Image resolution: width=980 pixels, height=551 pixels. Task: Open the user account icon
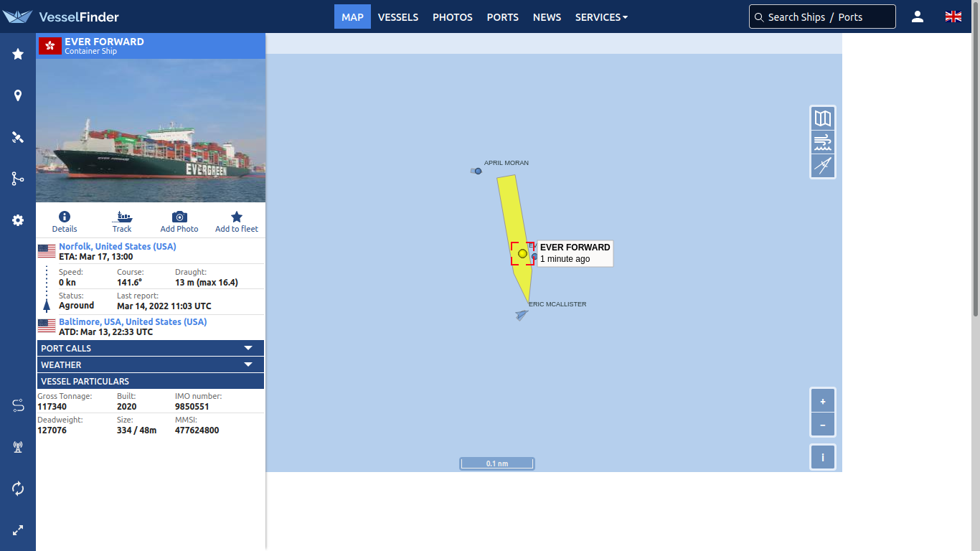click(x=918, y=17)
